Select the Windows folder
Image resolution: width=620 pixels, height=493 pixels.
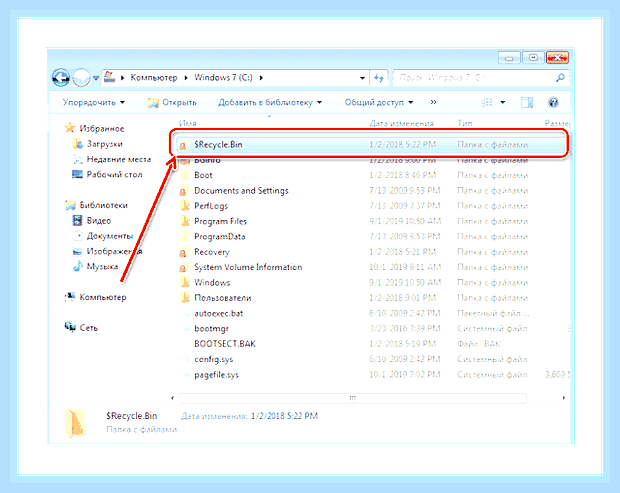tap(212, 283)
